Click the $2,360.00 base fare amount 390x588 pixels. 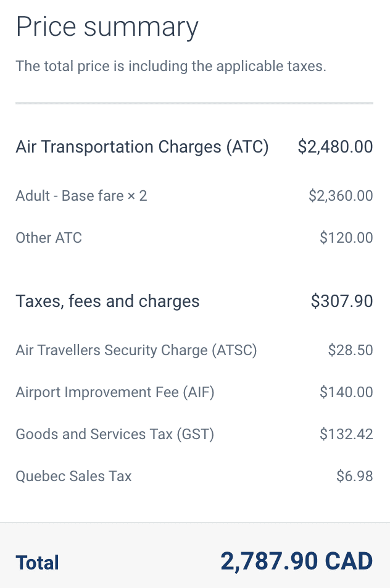(341, 196)
